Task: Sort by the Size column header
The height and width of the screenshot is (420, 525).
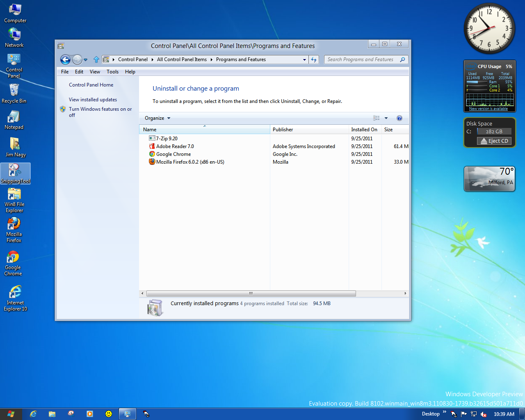Action: tap(395, 130)
